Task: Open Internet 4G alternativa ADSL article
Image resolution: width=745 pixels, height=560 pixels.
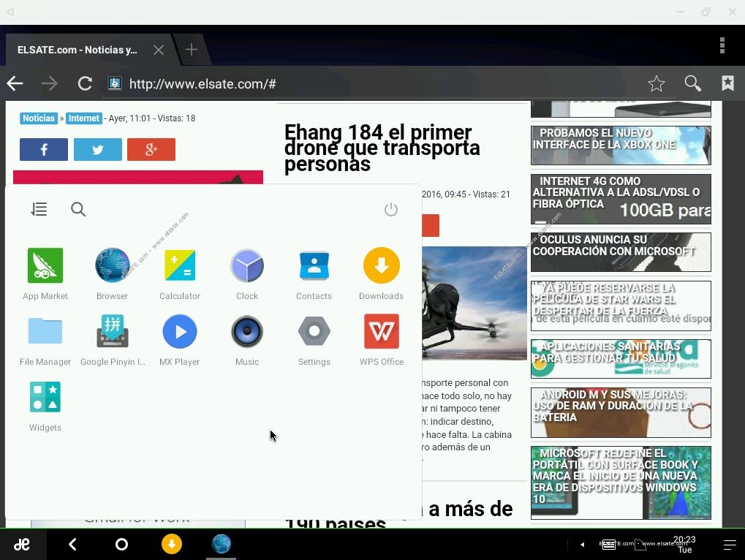Action: tap(621, 199)
